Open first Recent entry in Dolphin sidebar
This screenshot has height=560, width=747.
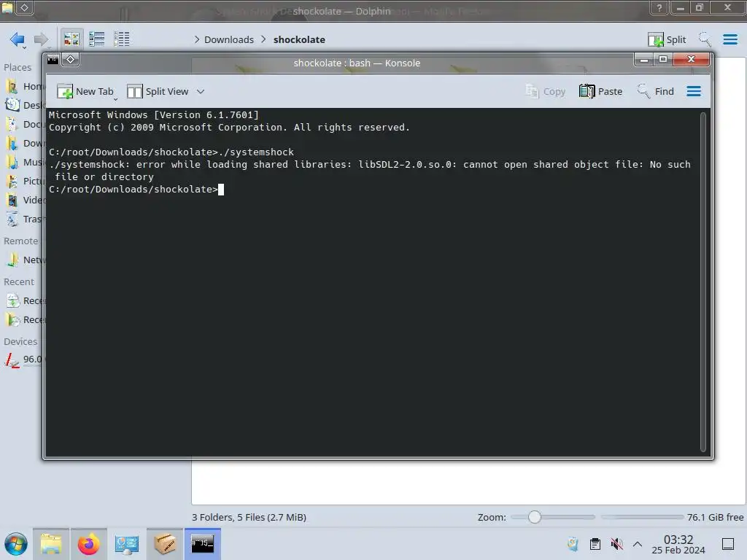coord(24,301)
